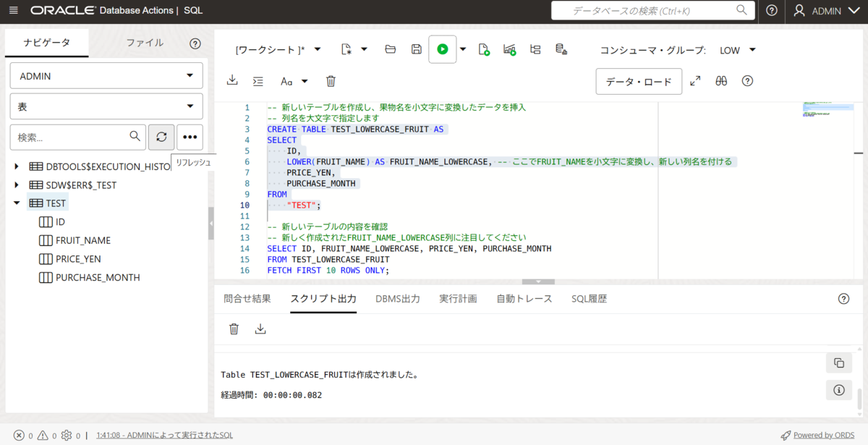868x445 pixels.
Task: Switch to the ファイル tab
Action: [145, 43]
